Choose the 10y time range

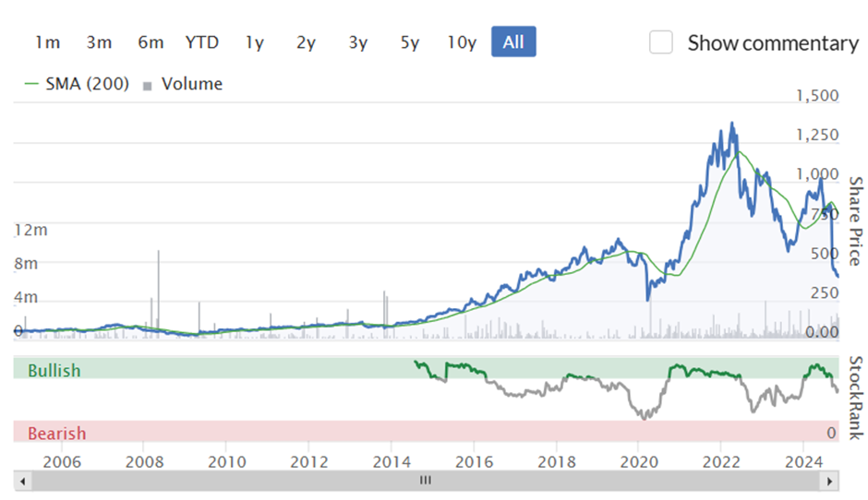click(x=462, y=42)
